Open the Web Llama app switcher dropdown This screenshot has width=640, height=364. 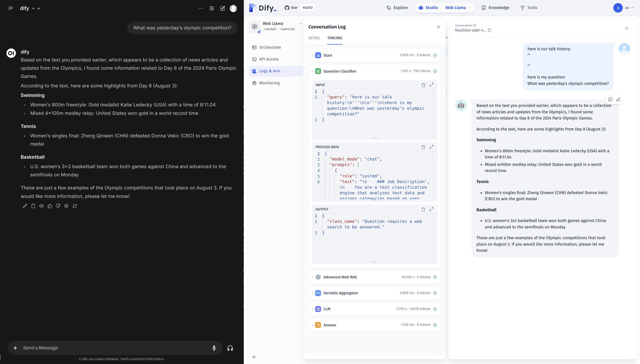coord(458,8)
